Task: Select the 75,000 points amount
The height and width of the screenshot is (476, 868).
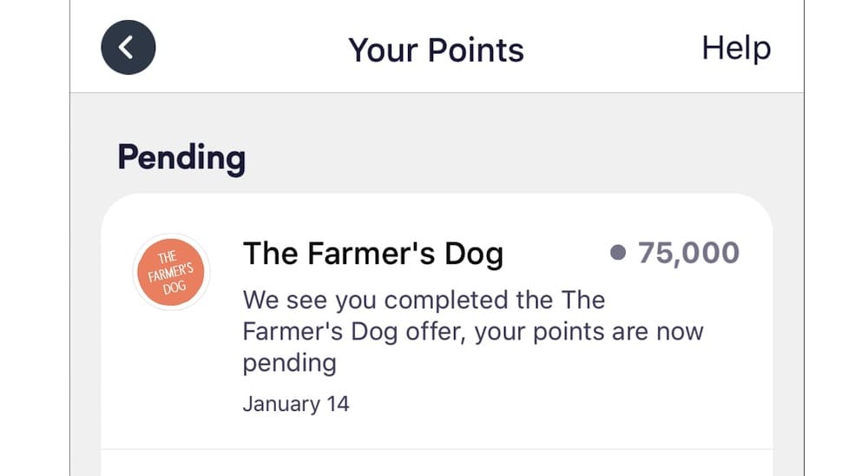Action: point(688,253)
